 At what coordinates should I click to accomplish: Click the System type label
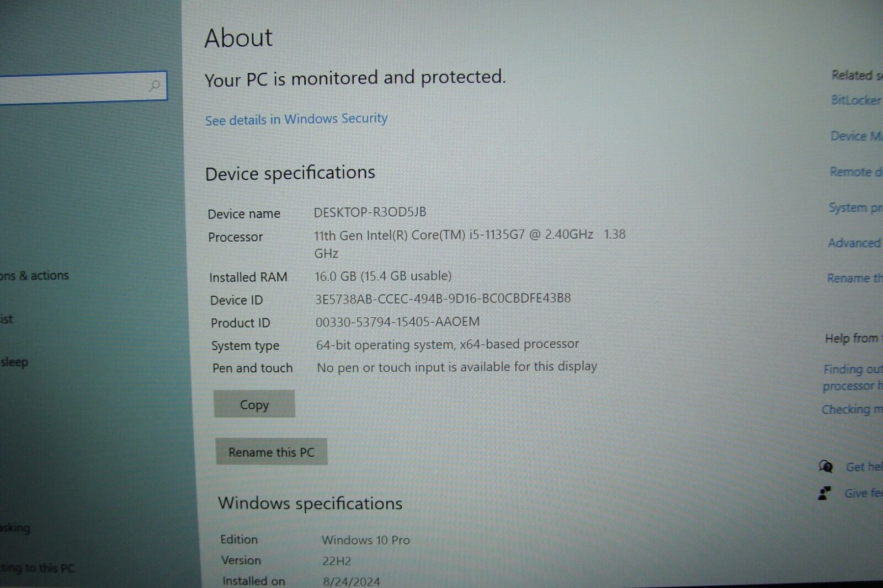[246, 346]
